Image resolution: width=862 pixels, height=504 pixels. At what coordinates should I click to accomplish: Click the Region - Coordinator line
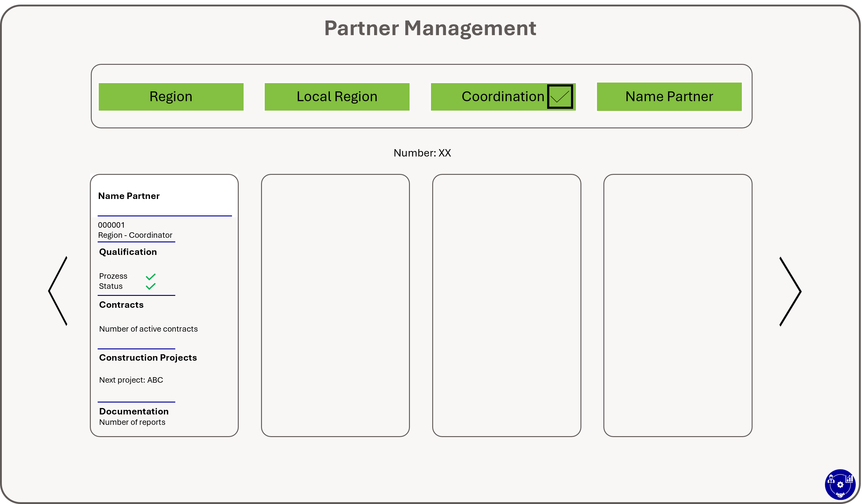(135, 235)
